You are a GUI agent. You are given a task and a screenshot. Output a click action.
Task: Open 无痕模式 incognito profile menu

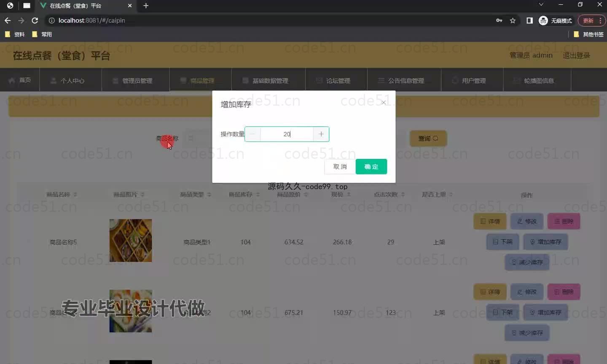[556, 20]
